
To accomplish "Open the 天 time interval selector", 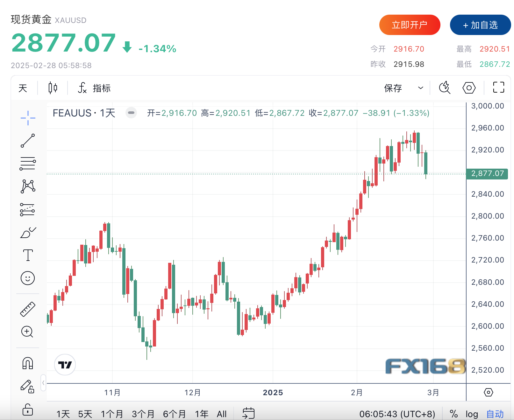I will [23, 88].
